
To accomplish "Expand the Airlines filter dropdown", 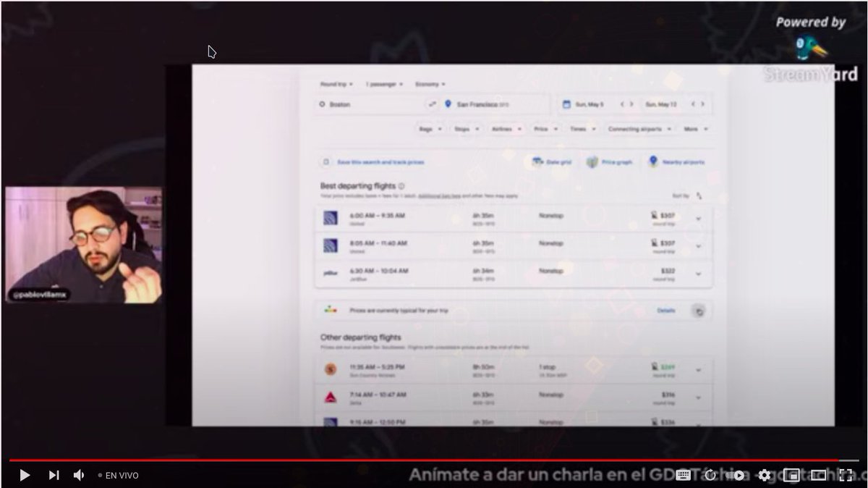I will point(504,128).
